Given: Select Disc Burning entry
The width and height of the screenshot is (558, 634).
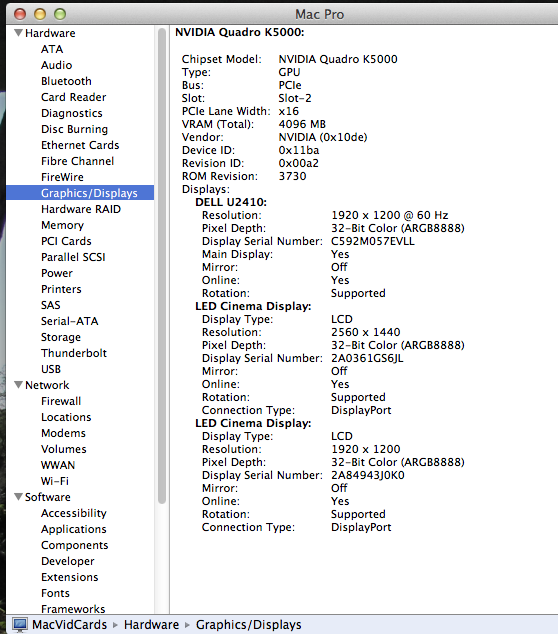Looking at the screenshot, I should click(74, 129).
